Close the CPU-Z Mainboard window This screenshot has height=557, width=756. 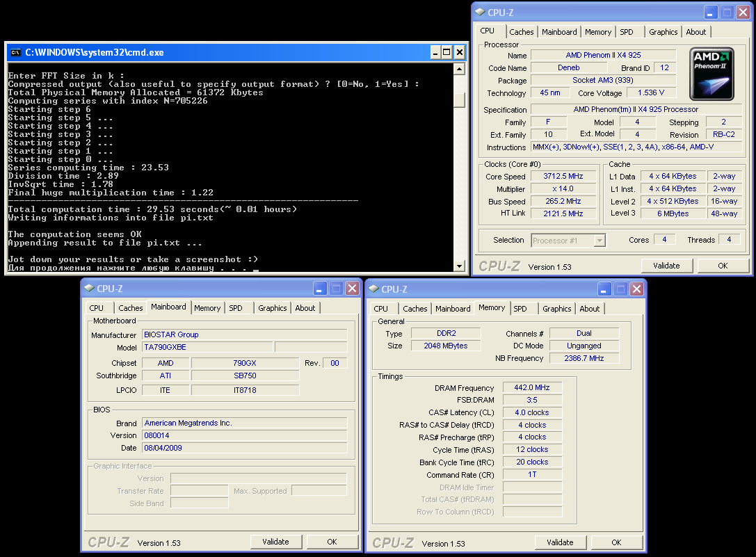point(353,289)
